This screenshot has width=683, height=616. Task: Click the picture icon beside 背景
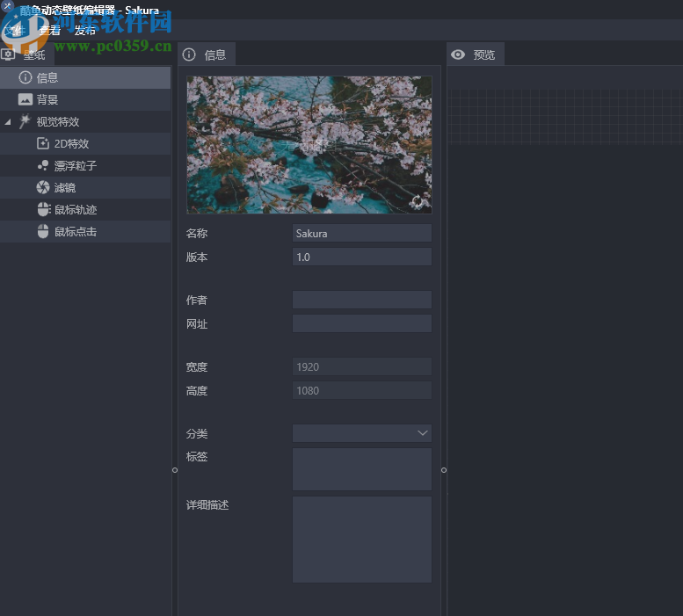tap(25, 99)
